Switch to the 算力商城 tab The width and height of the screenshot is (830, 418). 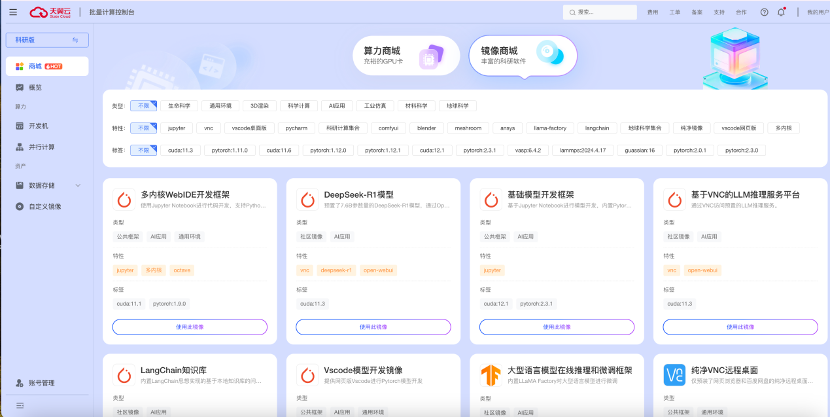click(406, 56)
